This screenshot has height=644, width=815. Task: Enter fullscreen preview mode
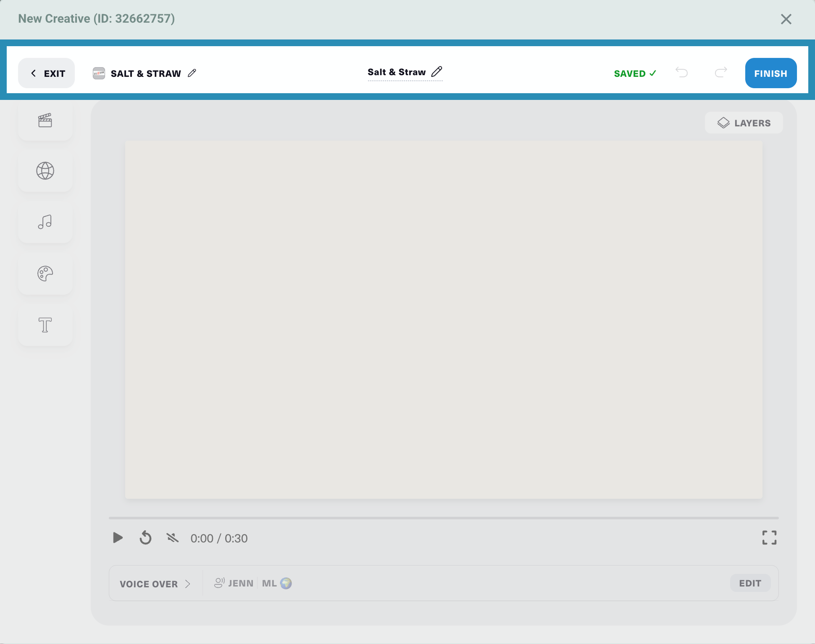[x=769, y=537]
